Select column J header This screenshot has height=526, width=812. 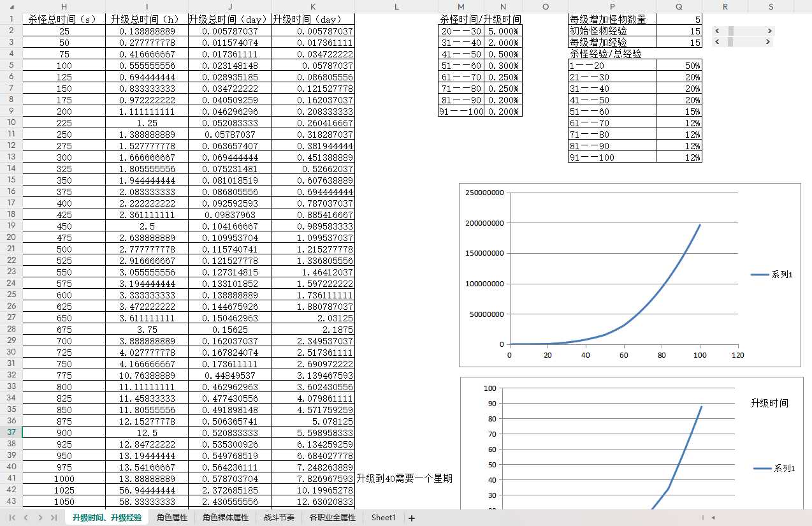pyautogui.click(x=229, y=6)
